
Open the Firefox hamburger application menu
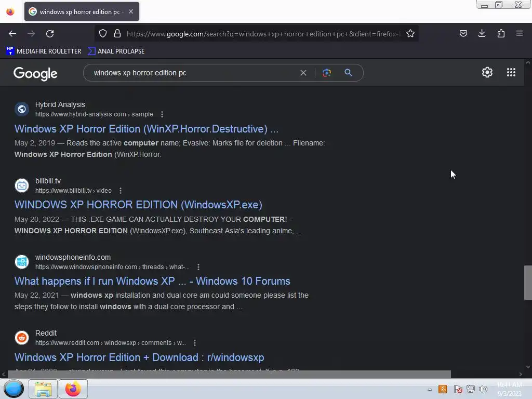click(520, 34)
